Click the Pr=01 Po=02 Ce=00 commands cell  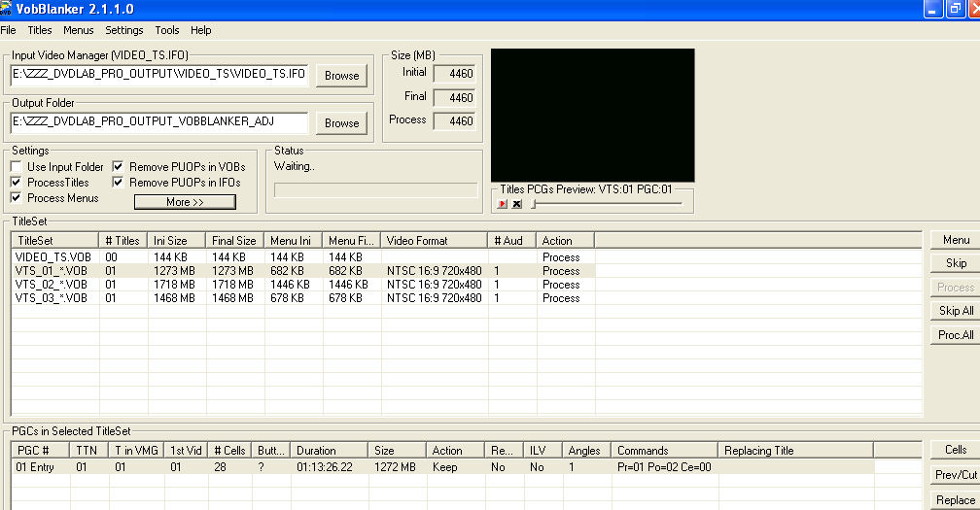(x=664, y=467)
